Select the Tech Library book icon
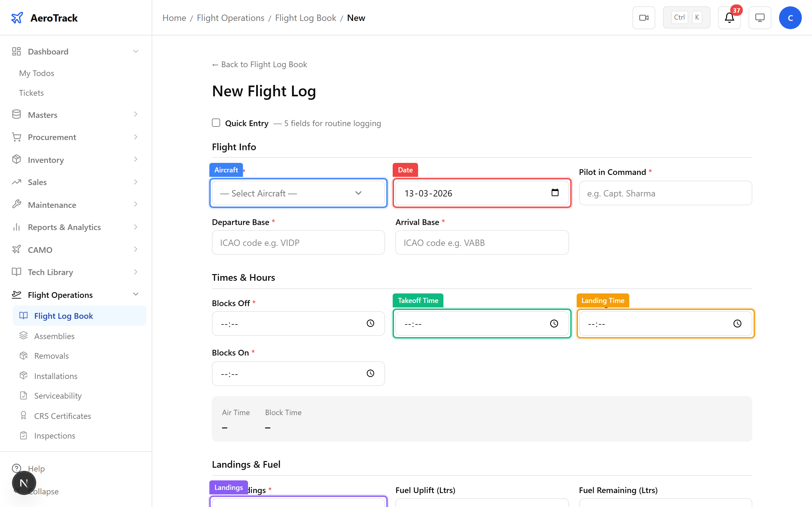This screenshot has width=812, height=507. coord(16,272)
